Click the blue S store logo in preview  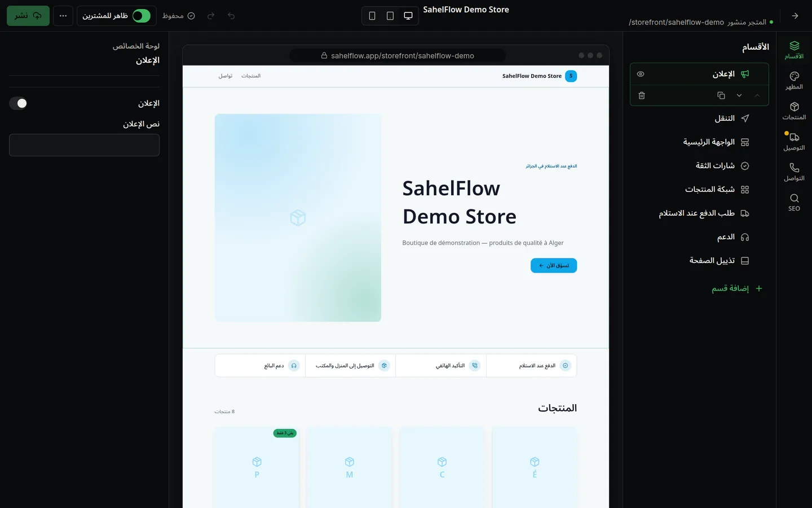coord(571,76)
